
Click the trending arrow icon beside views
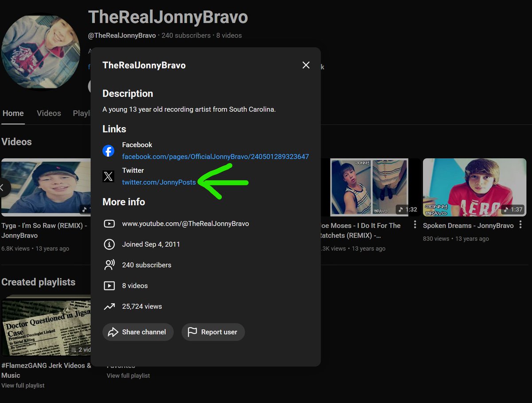tap(109, 306)
